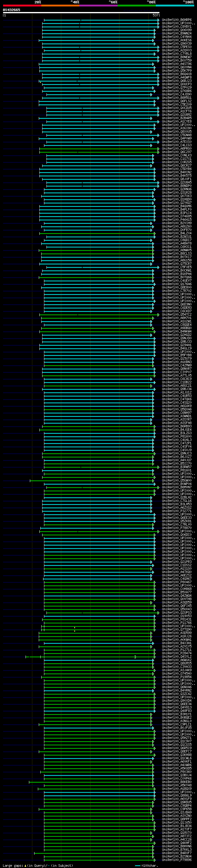View hit UniRef100_P80360
Screen dimensions: 197x868
(x=177, y=772)
